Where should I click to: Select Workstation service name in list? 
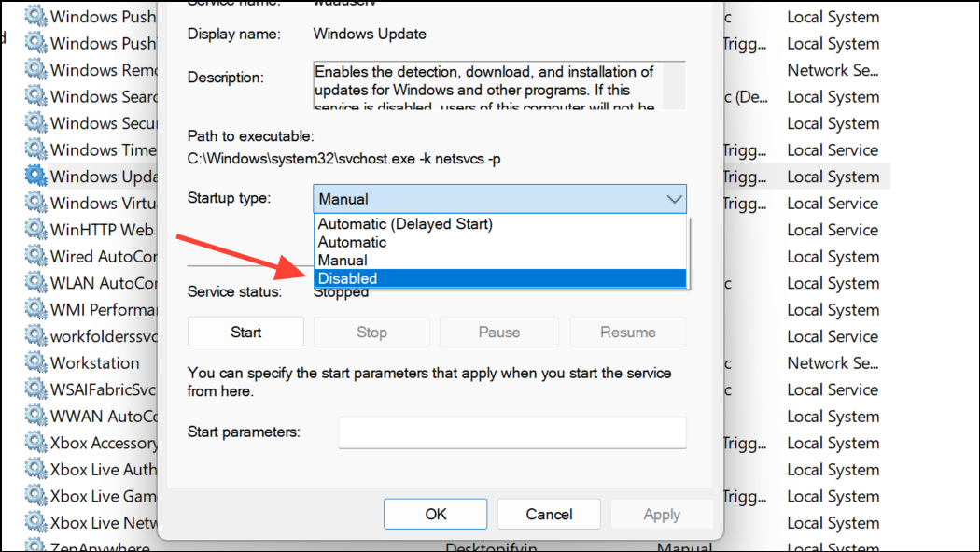[94, 362]
